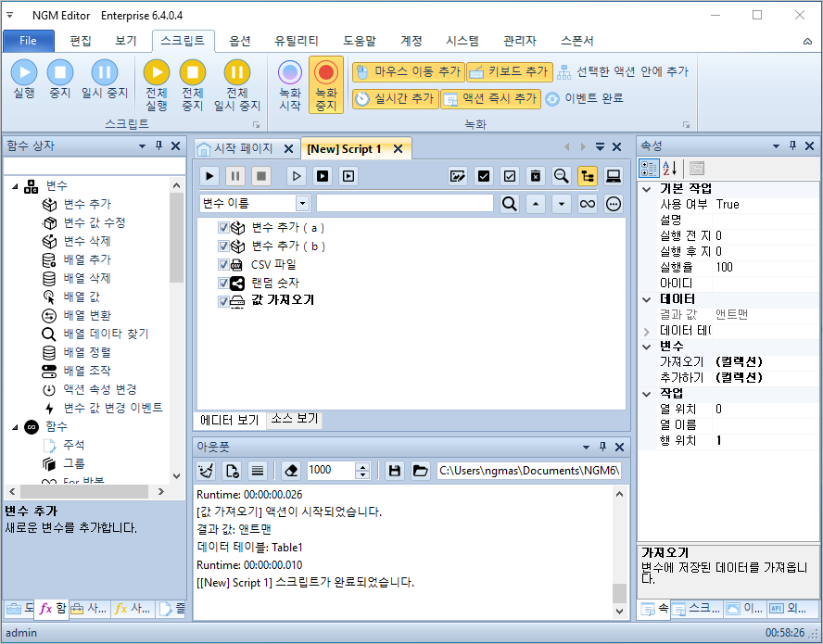Select 배열 추가 in the function tree

point(87,259)
